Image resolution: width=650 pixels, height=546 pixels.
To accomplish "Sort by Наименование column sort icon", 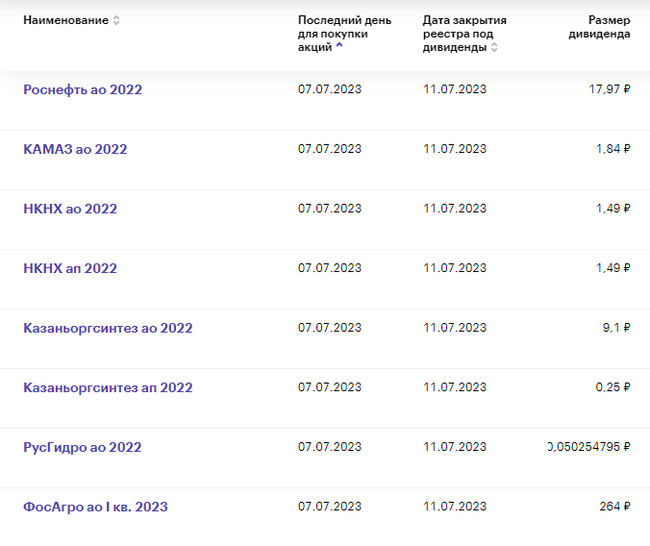I will (116, 20).
